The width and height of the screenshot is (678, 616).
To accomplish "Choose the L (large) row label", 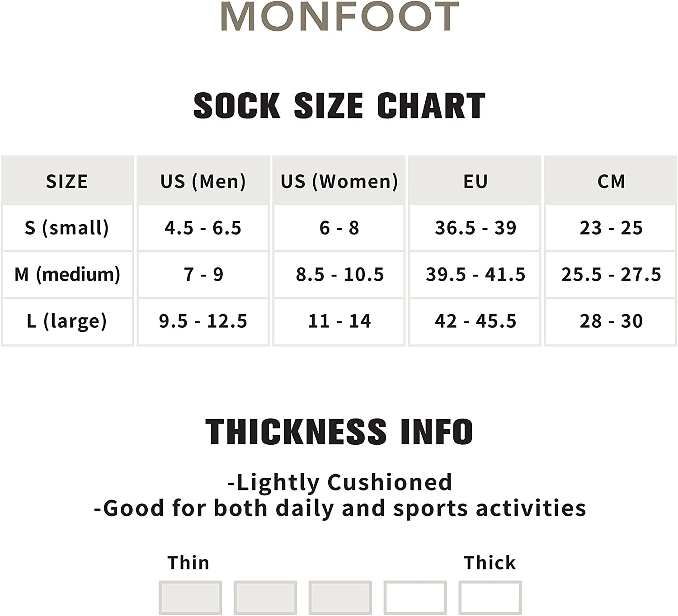I will pos(67,321).
